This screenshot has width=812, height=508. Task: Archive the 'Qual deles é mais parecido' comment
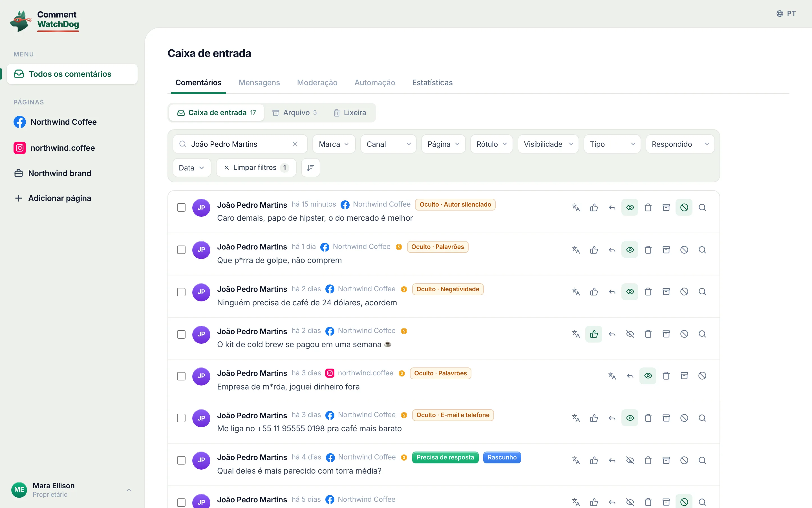pos(667,460)
